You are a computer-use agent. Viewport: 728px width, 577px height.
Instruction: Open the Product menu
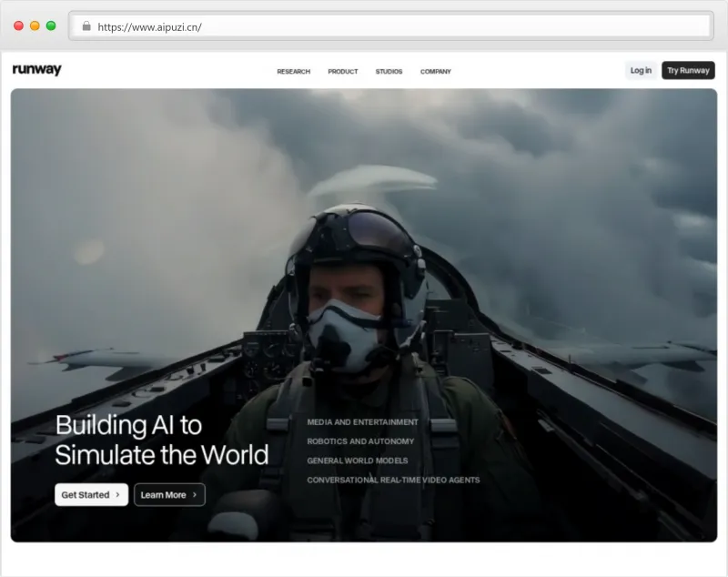(x=343, y=71)
